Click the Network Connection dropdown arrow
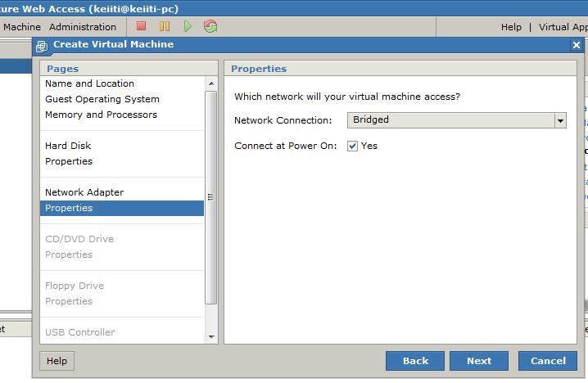The image size is (588, 383). [560, 120]
